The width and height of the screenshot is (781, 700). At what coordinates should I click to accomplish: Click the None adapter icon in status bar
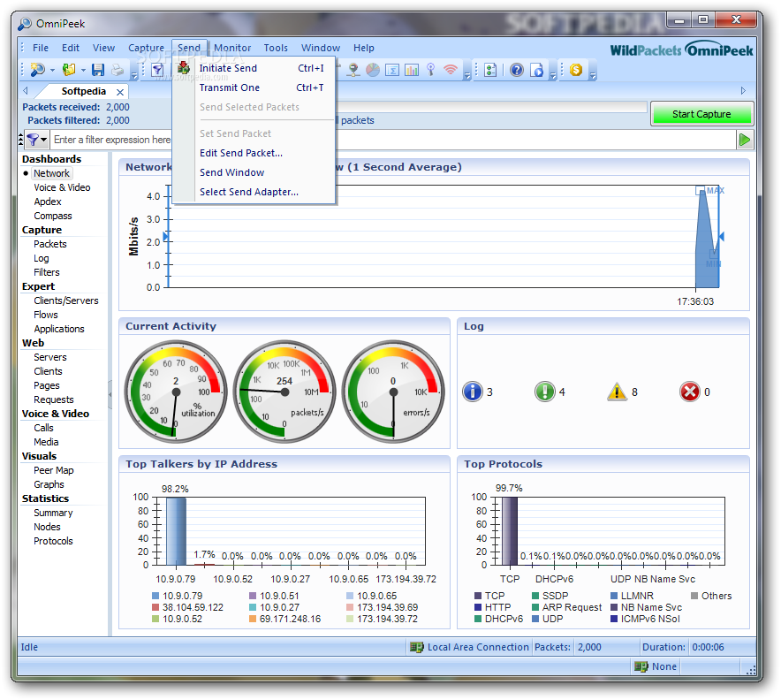641,666
